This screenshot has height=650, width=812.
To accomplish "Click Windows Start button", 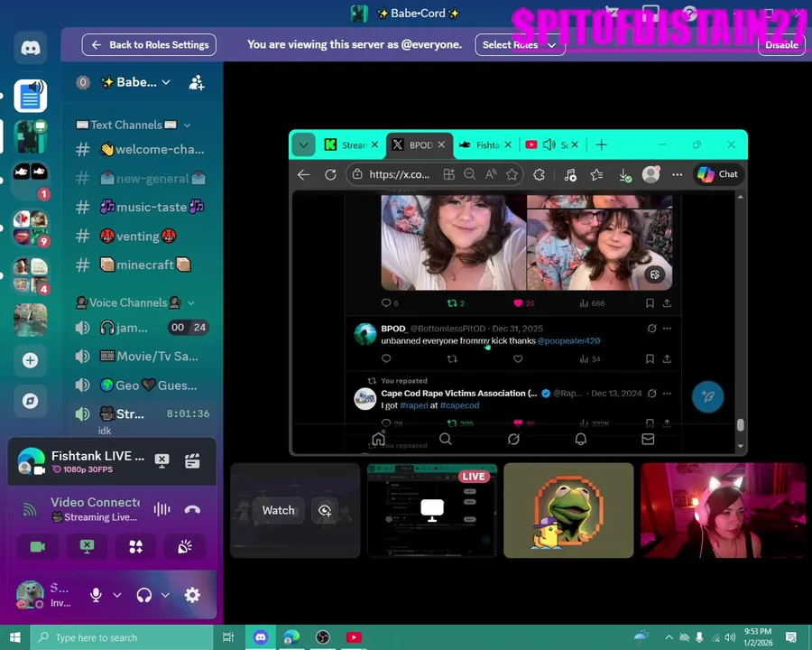I will pos(15,637).
